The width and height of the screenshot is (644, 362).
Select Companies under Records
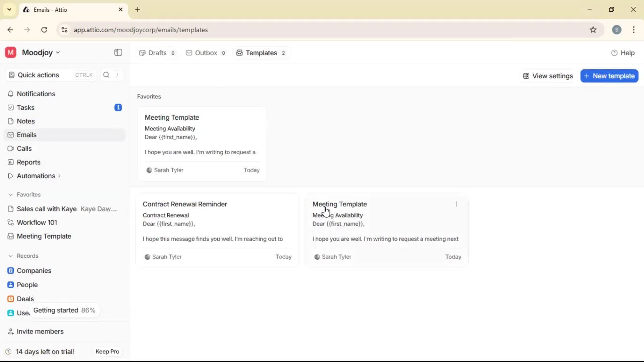[34, 270]
